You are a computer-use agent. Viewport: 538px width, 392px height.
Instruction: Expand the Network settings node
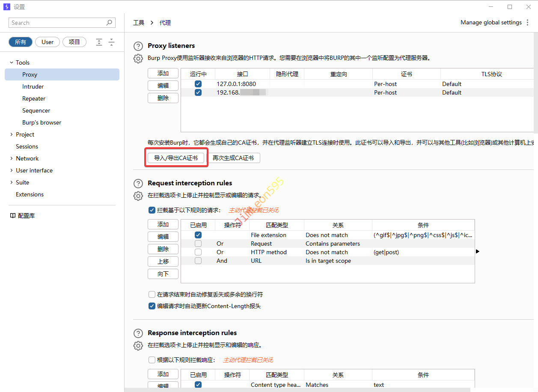tap(12, 158)
